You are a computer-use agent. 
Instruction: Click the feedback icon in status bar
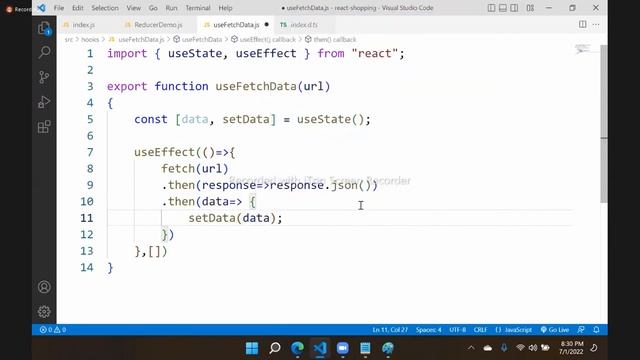tap(581, 330)
